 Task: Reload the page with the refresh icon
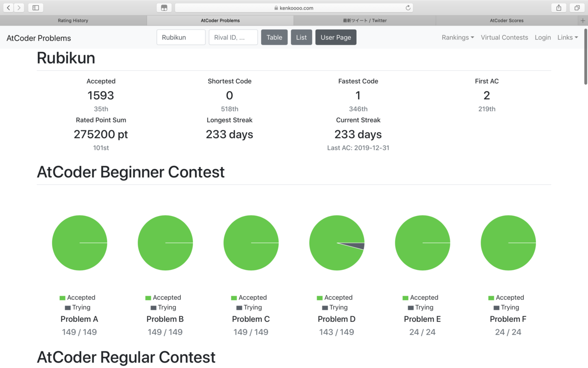408,8
